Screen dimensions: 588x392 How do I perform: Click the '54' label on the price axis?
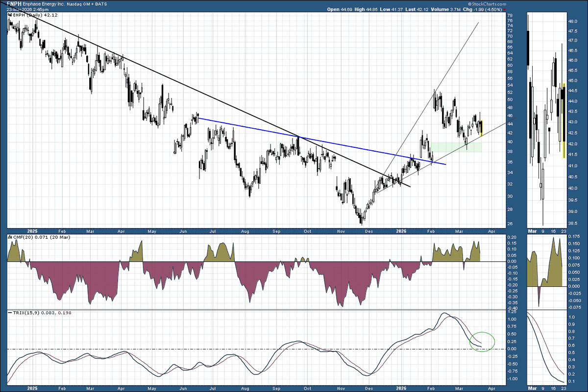click(x=510, y=85)
